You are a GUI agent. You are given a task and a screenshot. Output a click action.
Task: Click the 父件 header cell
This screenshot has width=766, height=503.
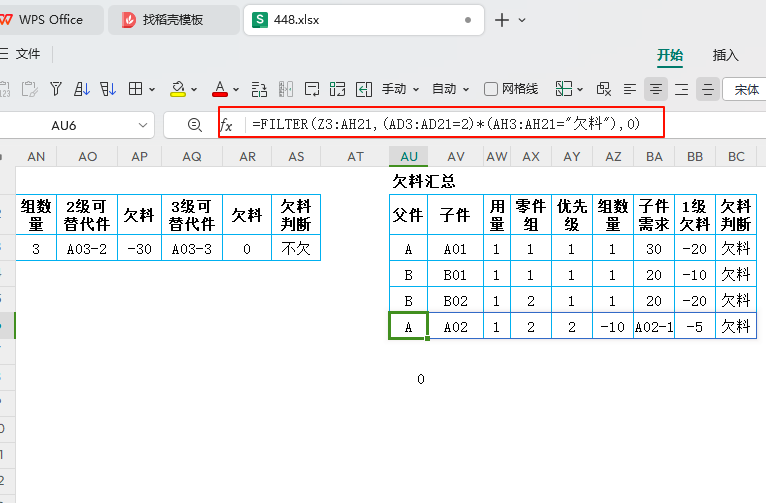tap(408, 215)
